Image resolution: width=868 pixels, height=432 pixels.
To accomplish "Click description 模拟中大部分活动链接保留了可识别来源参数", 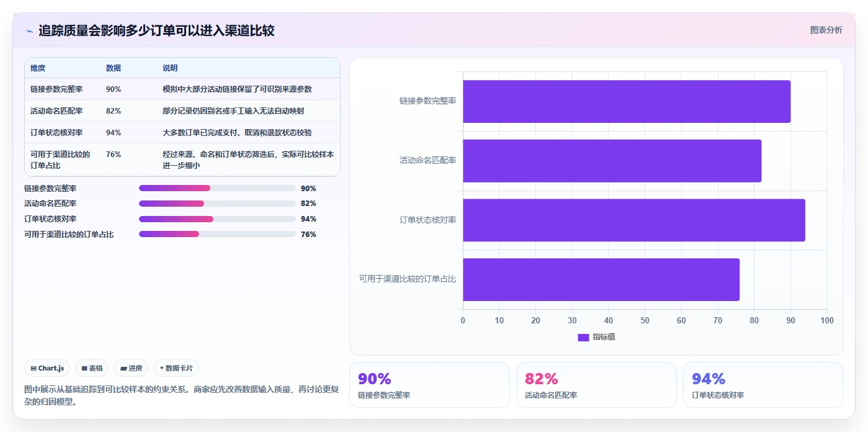I will click(237, 89).
